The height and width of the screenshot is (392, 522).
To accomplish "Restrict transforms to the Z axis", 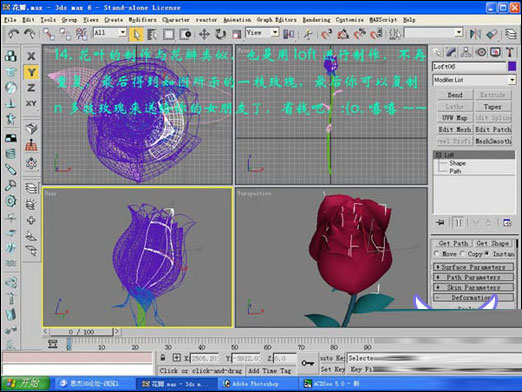I will (31, 88).
